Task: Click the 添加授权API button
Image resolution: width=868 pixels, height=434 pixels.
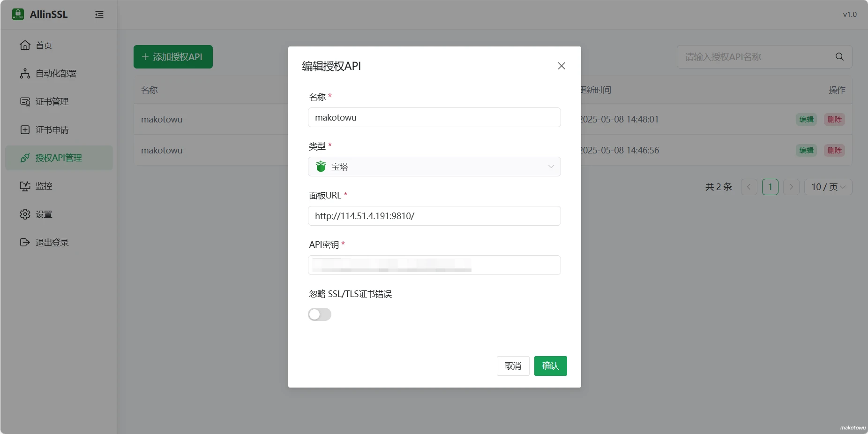Action: click(x=173, y=57)
